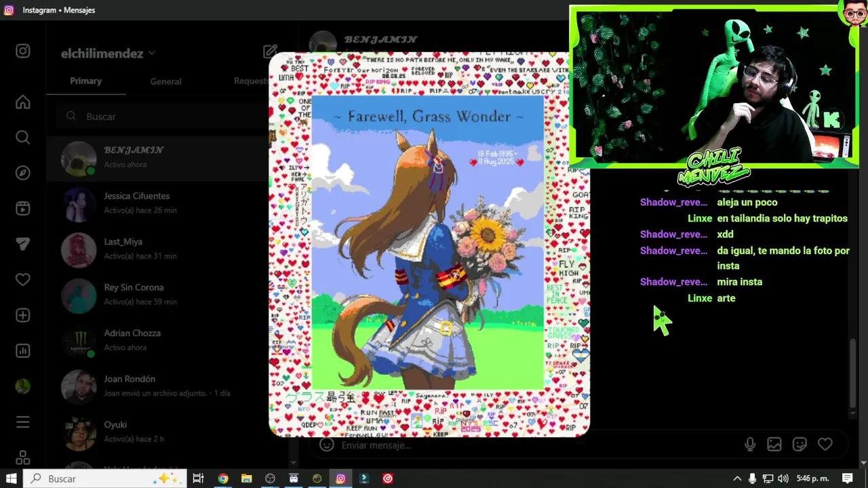
Task: Go to the Home feed icon
Action: tap(23, 102)
